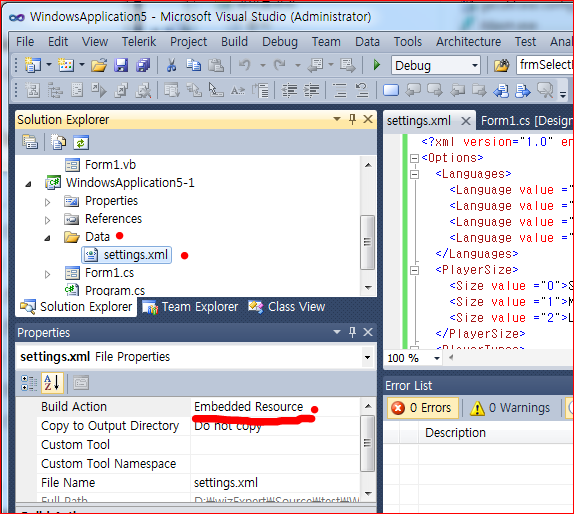Screen dimensions: 574x514
Task: Collapse the WindowsApplication5-1 project node
Action: click(x=29, y=184)
